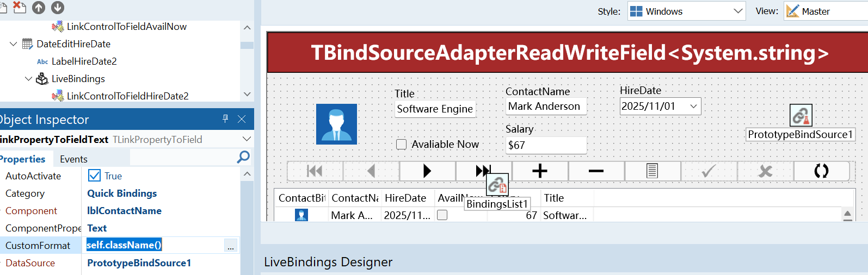Click navigator First record button
The image size is (868, 275).
pyautogui.click(x=315, y=171)
